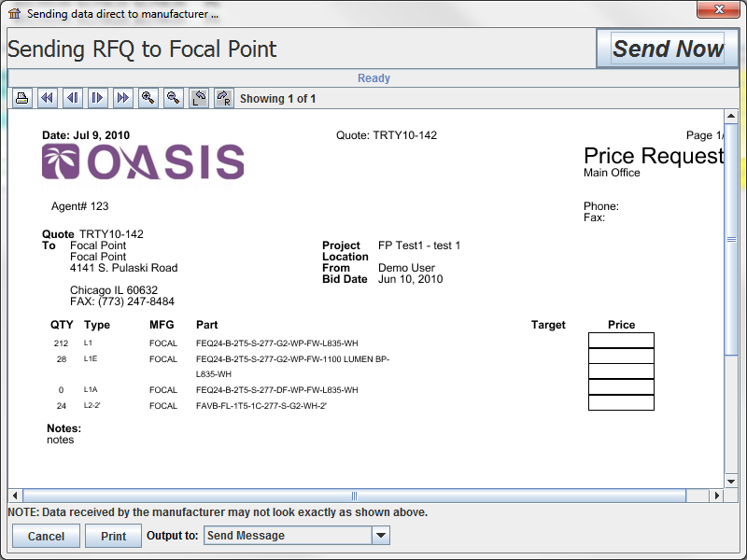Viewport: 747px width, 560px height.
Task: Click part 'FAVB-FL-1T5-1C-277-S-G2-WH-2''
Action: pyautogui.click(x=261, y=406)
